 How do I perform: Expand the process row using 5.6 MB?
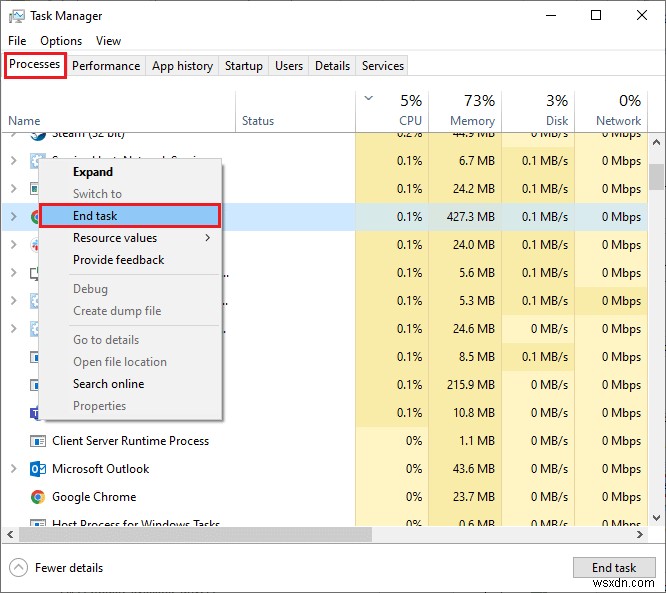[x=14, y=273]
